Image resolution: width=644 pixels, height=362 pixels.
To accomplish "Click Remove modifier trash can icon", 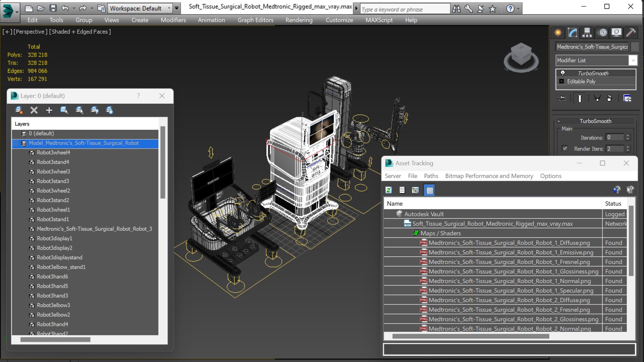I will pos(609,98).
